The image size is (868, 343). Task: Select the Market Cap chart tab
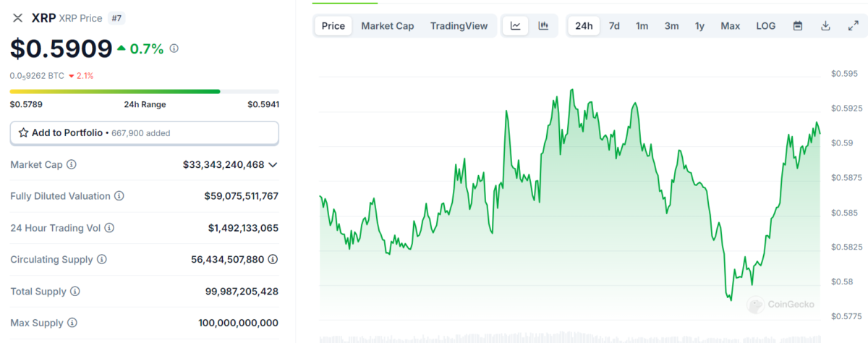388,26
